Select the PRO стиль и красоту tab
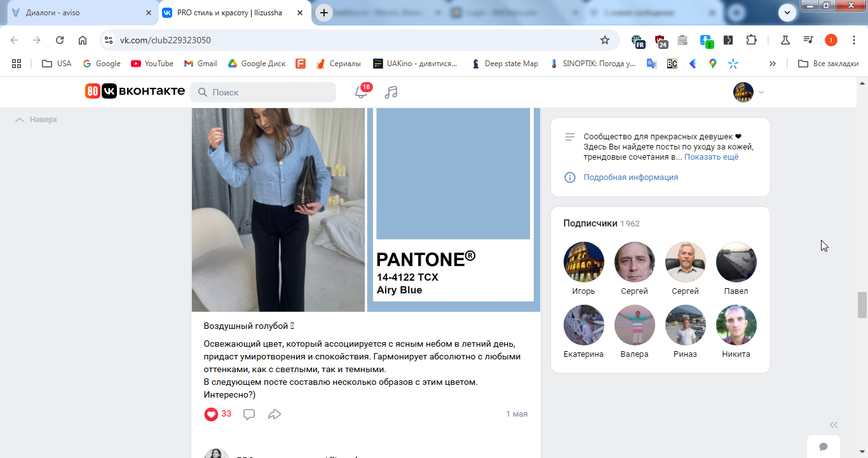The width and height of the screenshot is (868, 458). click(x=234, y=13)
